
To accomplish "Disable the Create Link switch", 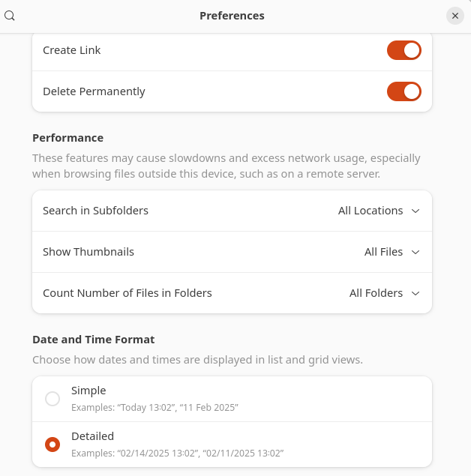I will 404,50.
